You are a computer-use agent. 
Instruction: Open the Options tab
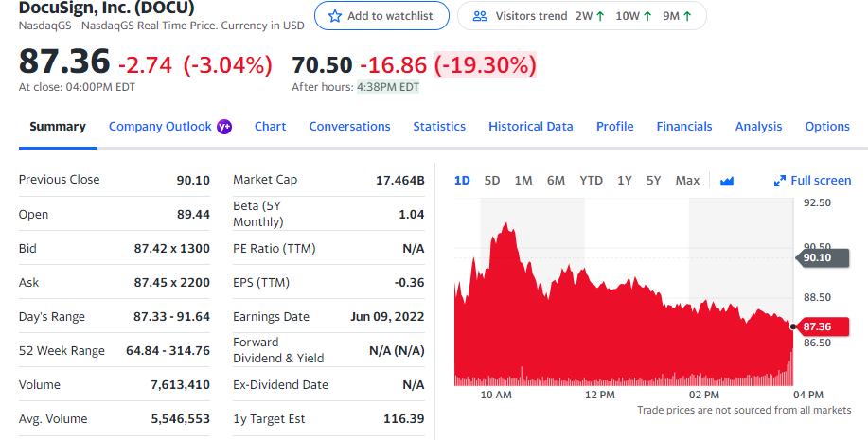point(826,127)
